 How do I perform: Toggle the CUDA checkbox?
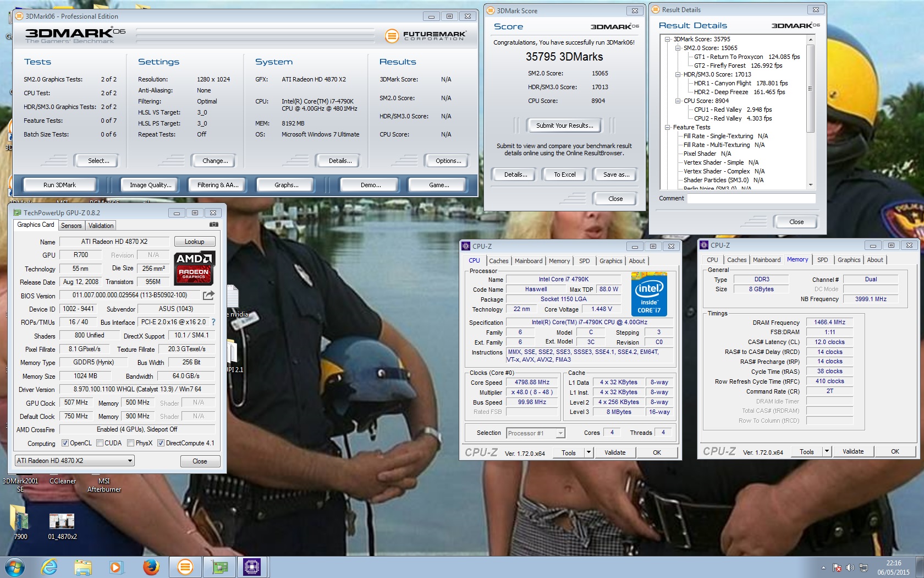click(100, 443)
